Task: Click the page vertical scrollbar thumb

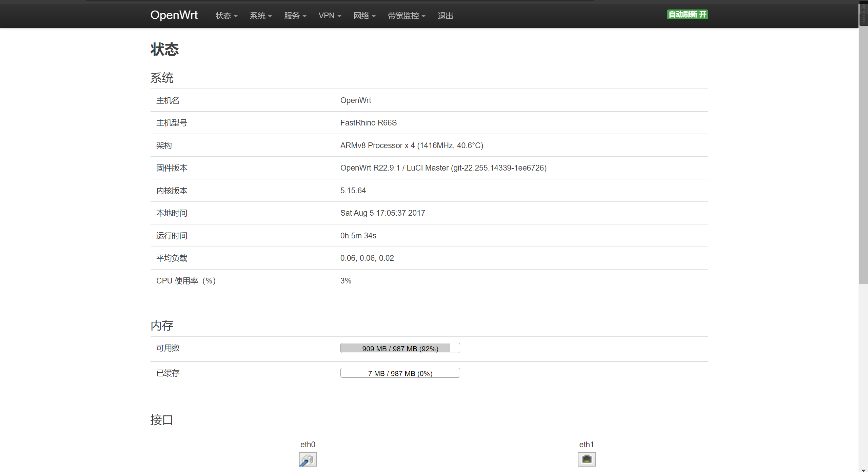Action: tap(863, 154)
